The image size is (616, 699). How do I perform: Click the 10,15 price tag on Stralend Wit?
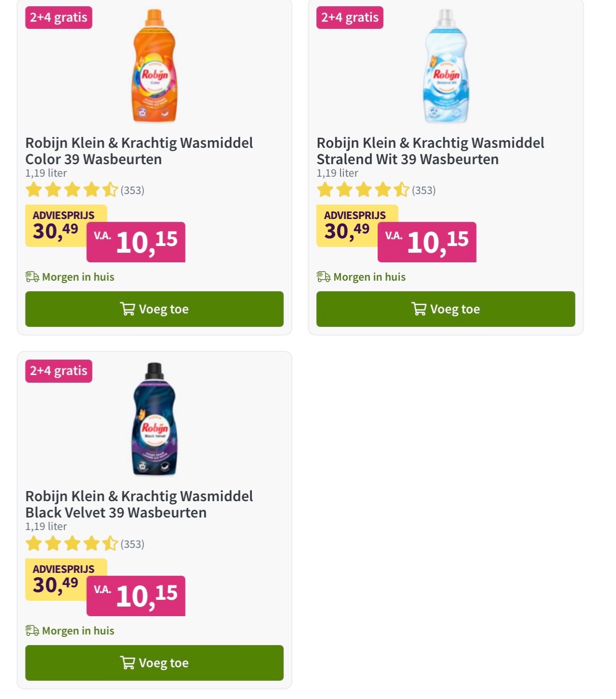pyautogui.click(x=427, y=242)
